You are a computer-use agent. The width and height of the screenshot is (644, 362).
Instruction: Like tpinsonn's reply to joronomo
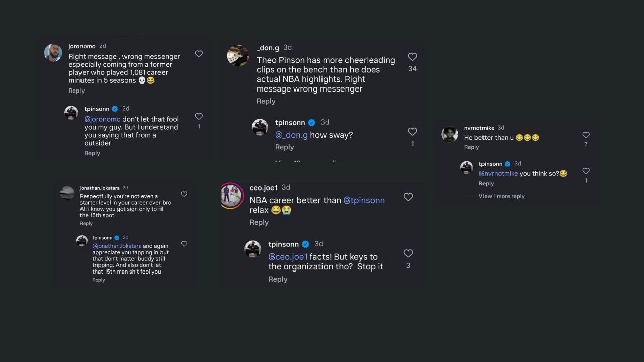click(x=199, y=116)
